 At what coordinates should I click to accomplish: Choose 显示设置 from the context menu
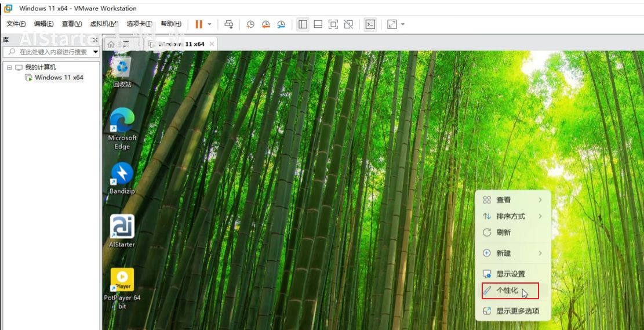tap(510, 274)
